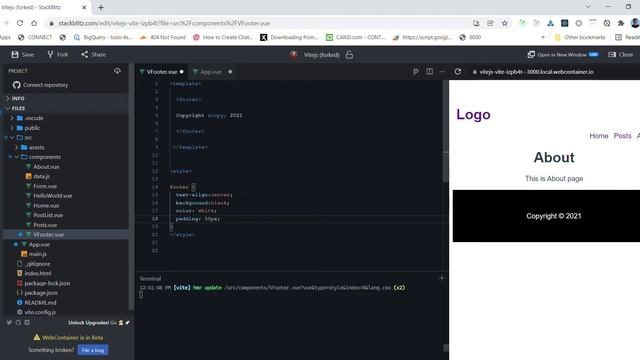Open the GitHub icon in sidebar footer
This screenshot has height=360, width=640.
click(18, 322)
